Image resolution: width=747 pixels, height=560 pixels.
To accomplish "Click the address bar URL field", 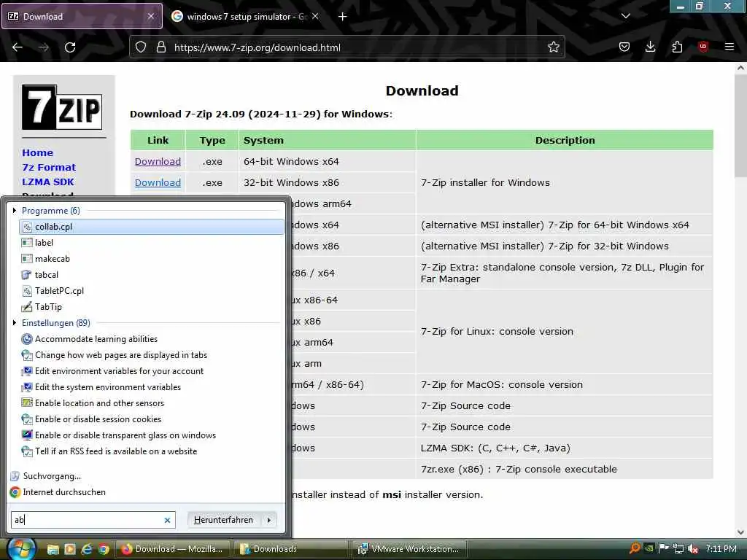I will 352,47.
